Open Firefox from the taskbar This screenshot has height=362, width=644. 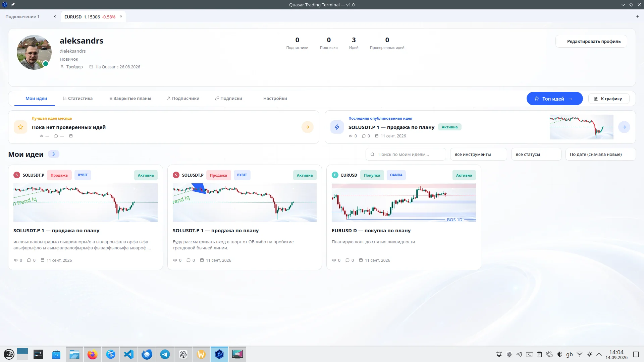(92, 354)
